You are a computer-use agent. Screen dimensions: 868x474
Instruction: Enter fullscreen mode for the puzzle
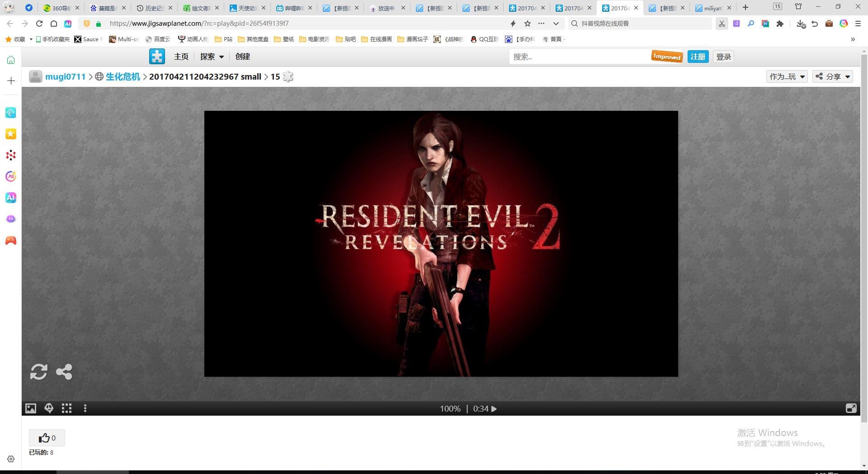851,408
